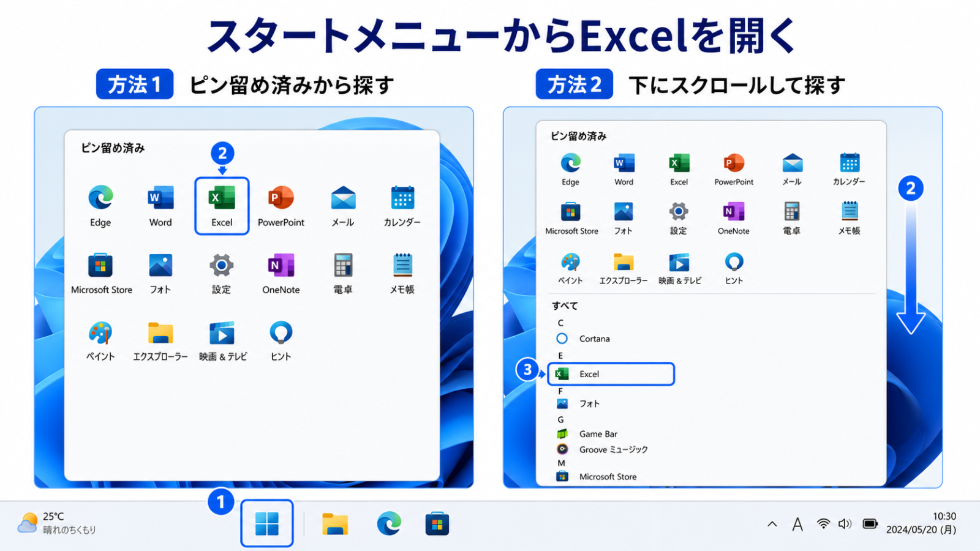The width and height of the screenshot is (980, 551).
Task: Open メール in left pinned panel
Action: (343, 206)
